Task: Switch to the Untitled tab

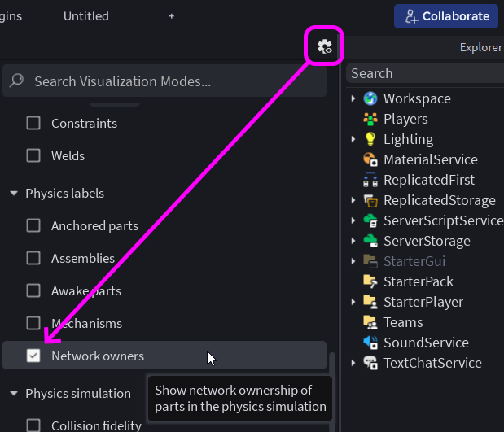Action: coord(86,16)
